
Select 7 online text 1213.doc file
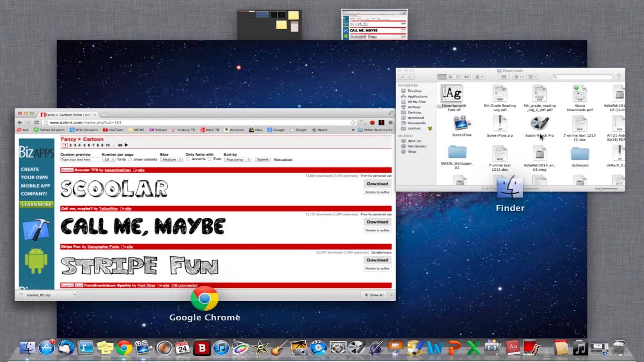(500, 158)
